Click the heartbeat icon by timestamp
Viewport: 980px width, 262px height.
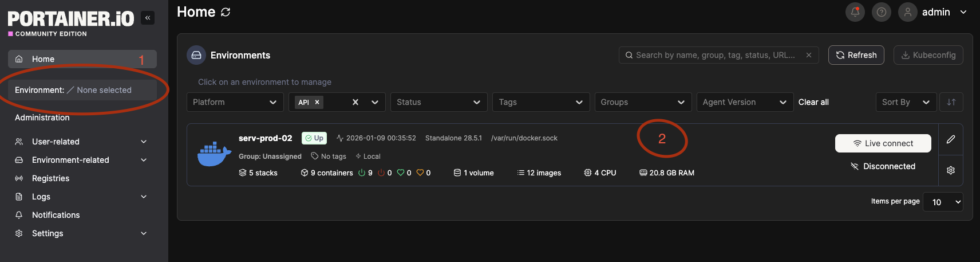[340, 138]
